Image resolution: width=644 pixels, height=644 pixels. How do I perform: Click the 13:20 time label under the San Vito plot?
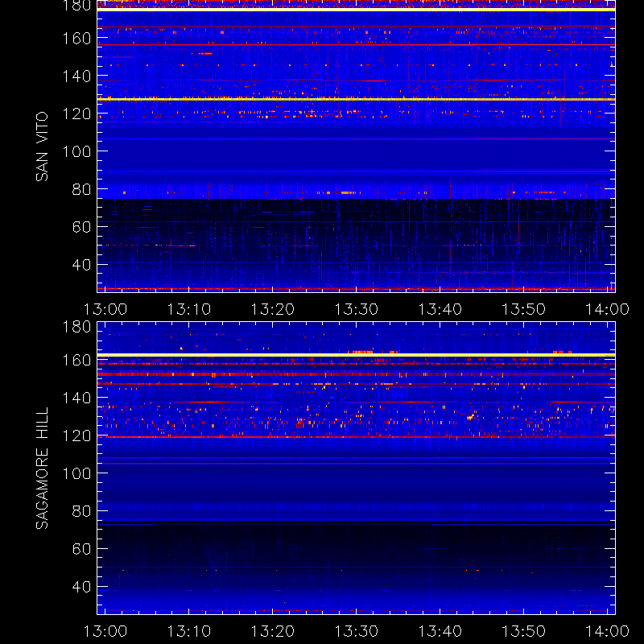[273, 309]
